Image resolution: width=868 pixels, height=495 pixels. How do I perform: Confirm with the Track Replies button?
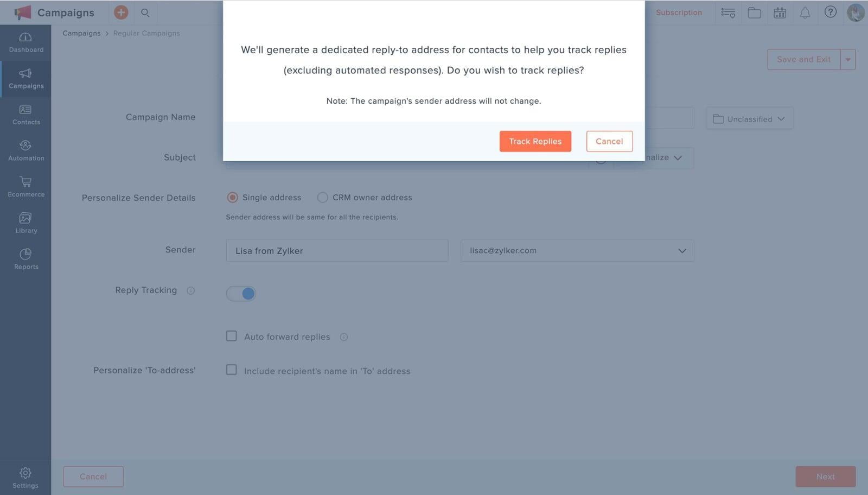535,141
